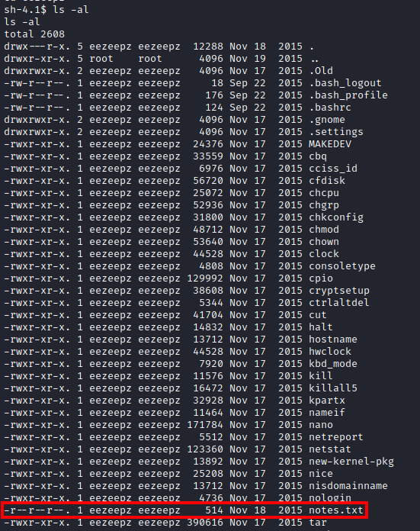Click the .bash_logout filename
Screen dimensions: 420x531
tap(345, 83)
